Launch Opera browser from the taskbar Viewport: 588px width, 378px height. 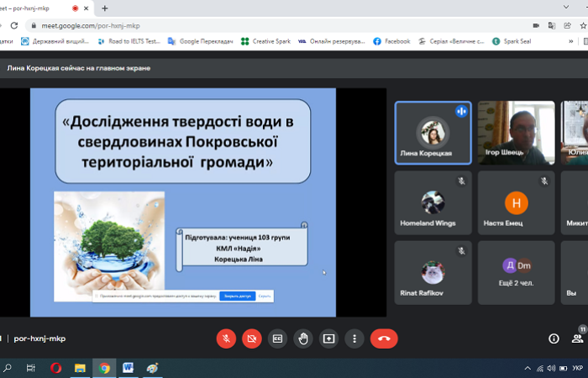(x=56, y=368)
